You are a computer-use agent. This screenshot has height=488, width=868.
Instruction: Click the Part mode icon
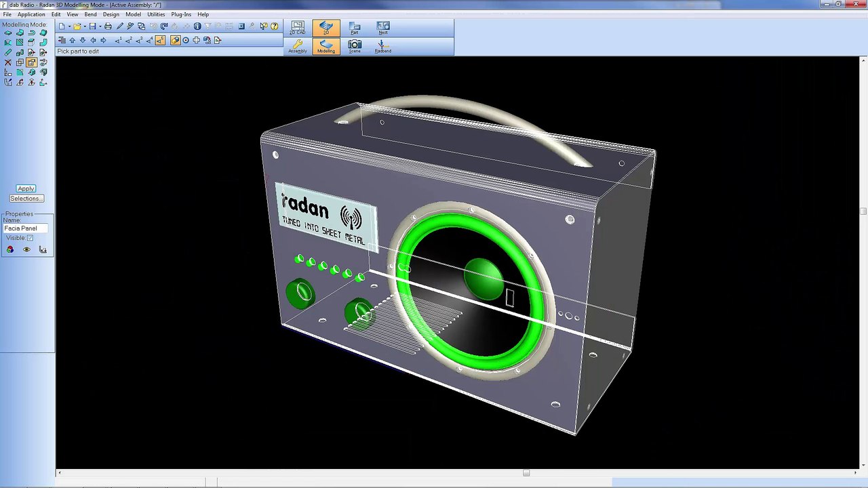pos(355,28)
